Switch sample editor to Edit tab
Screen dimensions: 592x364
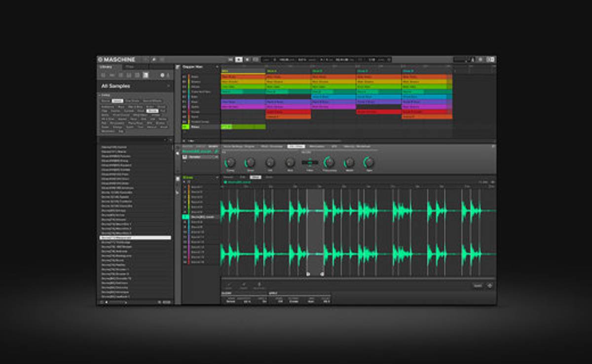tap(242, 177)
